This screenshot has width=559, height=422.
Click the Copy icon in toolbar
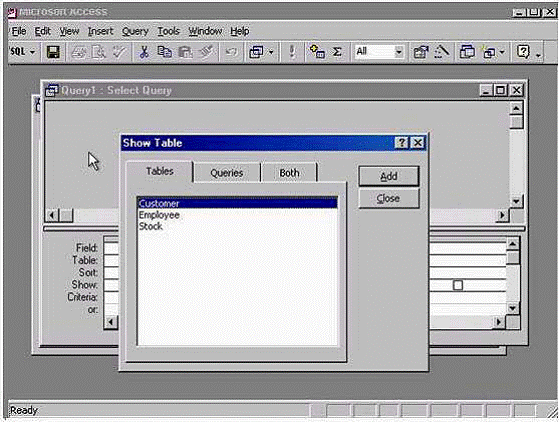pyautogui.click(x=164, y=52)
